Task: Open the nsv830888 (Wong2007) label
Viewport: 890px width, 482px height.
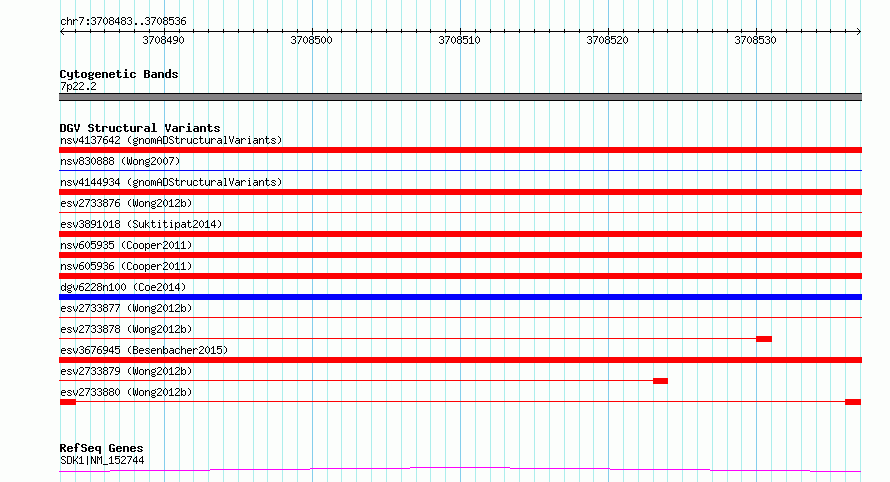Action: pos(120,161)
